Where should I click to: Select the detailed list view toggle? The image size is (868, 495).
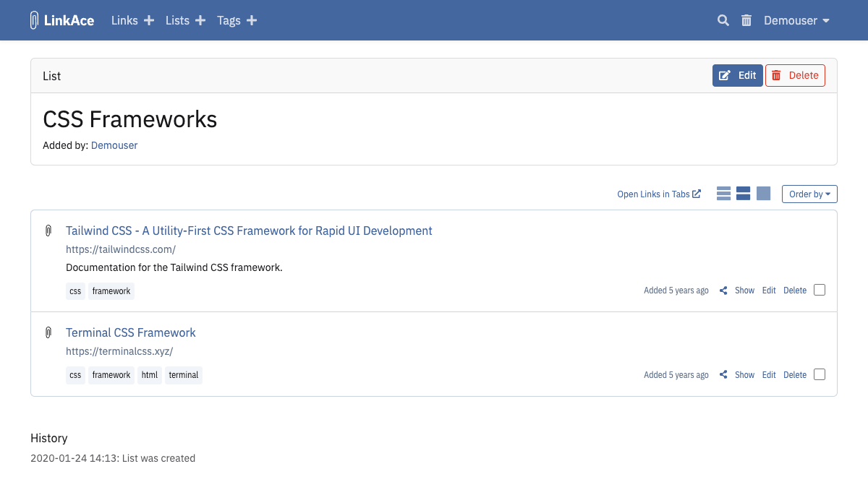tap(743, 194)
